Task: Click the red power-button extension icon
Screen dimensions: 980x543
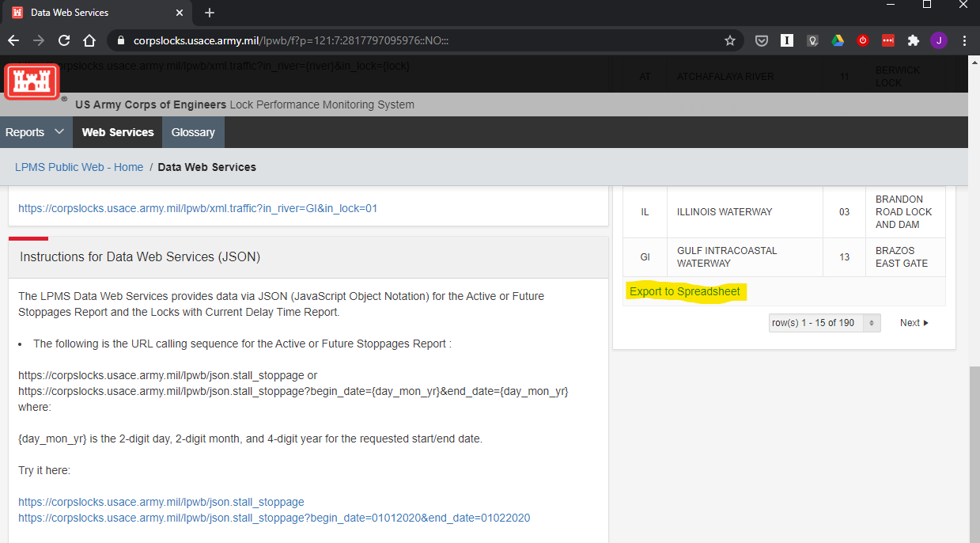Action: [863, 40]
